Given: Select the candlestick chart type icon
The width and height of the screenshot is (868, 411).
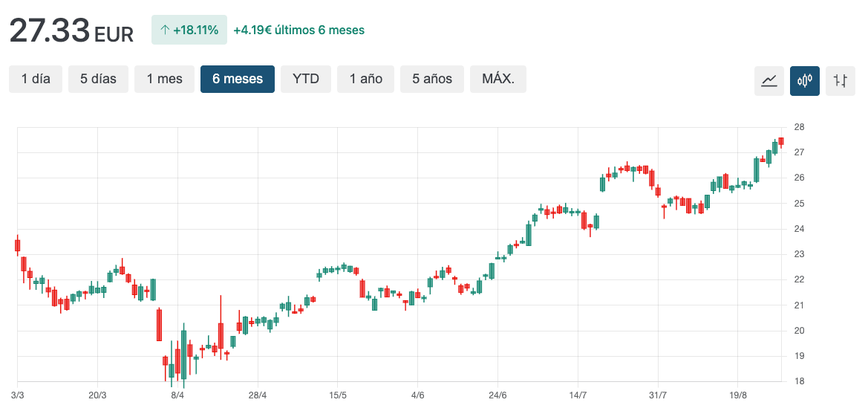Looking at the screenshot, I should click(805, 80).
